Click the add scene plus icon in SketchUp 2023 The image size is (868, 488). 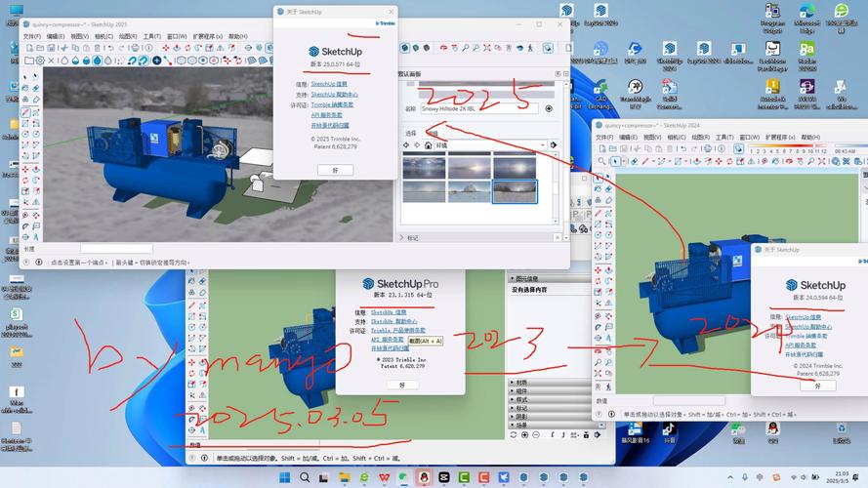[524, 435]
